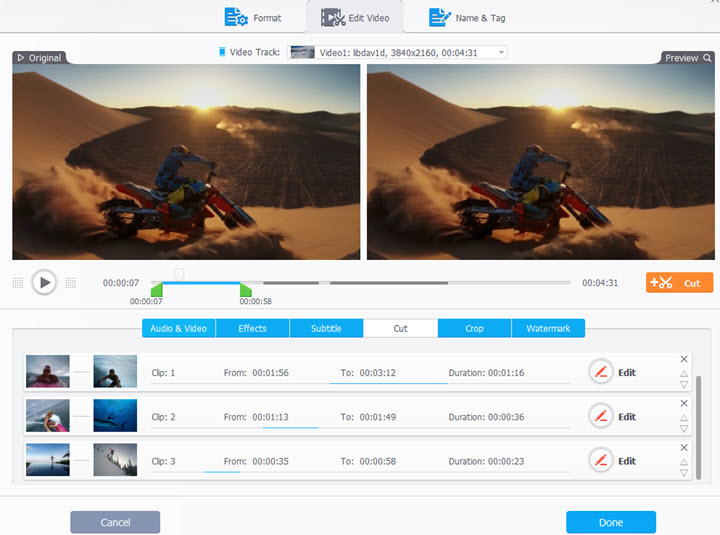Switch to the Edit Video tab
Screen dimensions: 720x535
[355, 17]
